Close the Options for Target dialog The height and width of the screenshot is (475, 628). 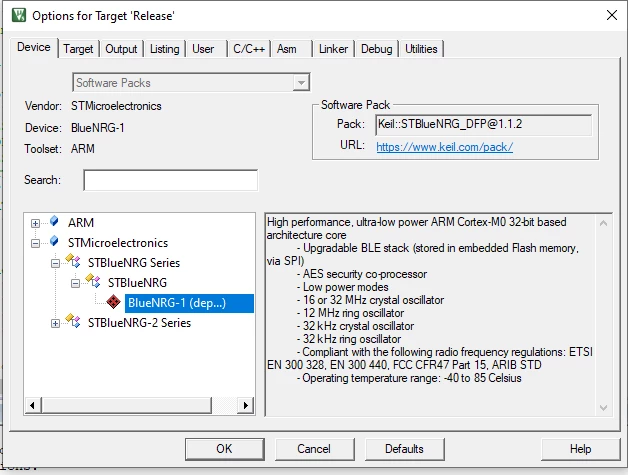[x=612, y=15]
